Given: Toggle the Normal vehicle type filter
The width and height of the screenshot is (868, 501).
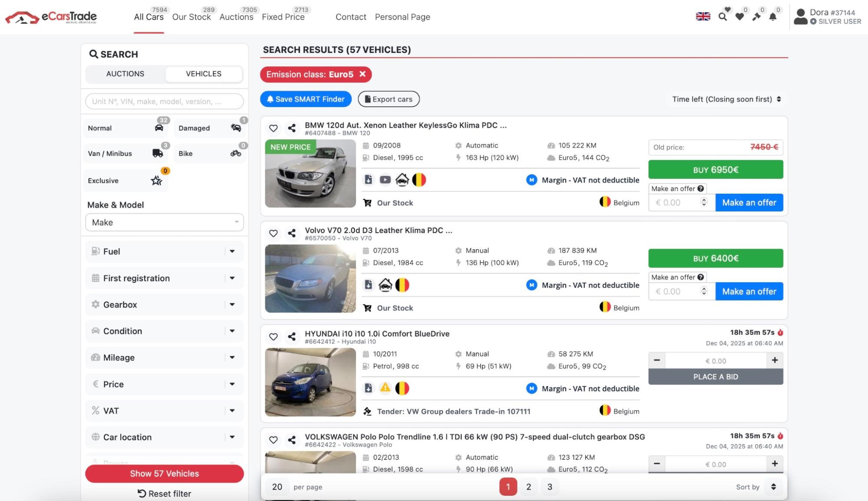Looking at the screenshot, I should [125, 128].
